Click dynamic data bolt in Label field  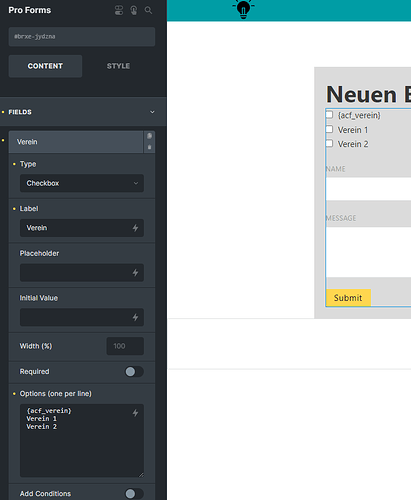pos(135,228)
